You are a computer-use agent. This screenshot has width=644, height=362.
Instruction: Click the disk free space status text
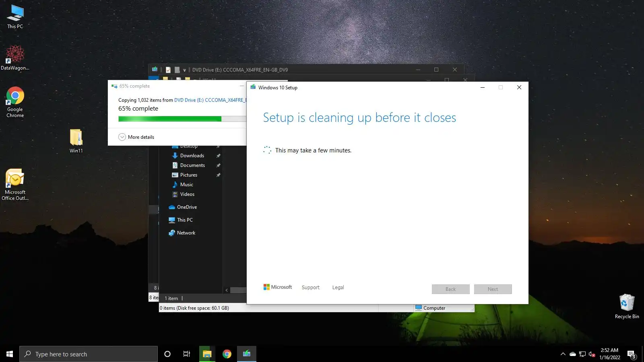[x=194, y=308]
